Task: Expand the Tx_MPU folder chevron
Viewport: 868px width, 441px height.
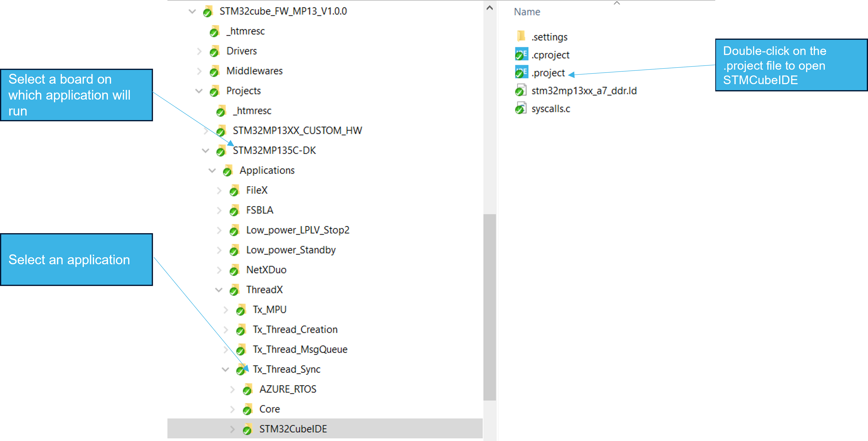Action: (226, 310)
